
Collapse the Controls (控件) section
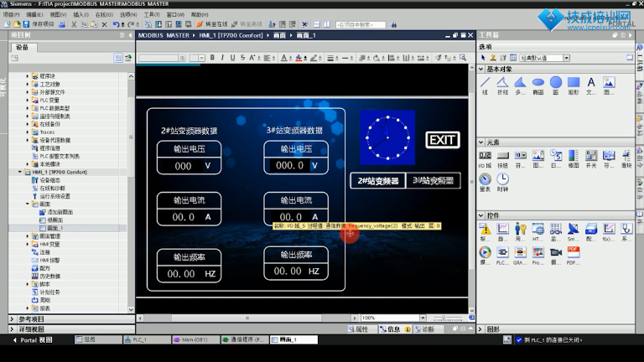pyautogui.click(x=481, y=215)
